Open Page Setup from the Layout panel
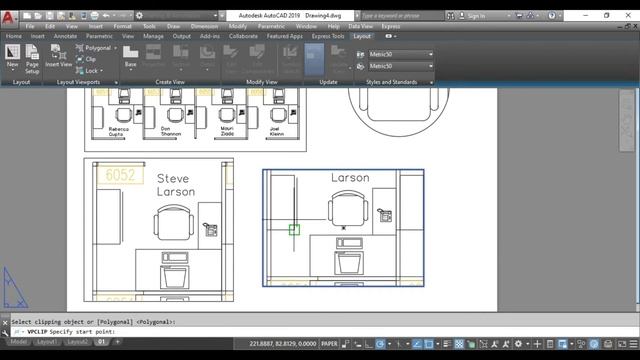The image size is (640, 360). [x=32, y=59]
